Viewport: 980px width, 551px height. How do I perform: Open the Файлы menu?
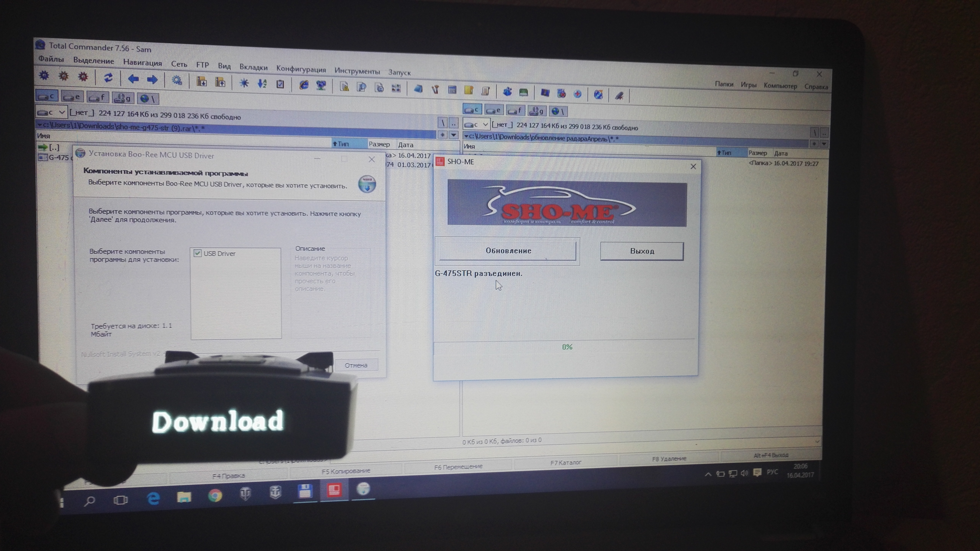(x=51, y=59)
